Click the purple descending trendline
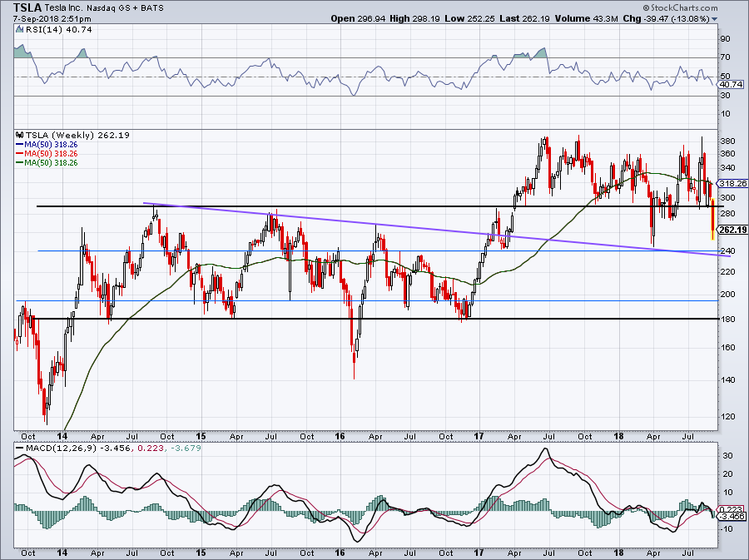 click(x=437, y=230)
